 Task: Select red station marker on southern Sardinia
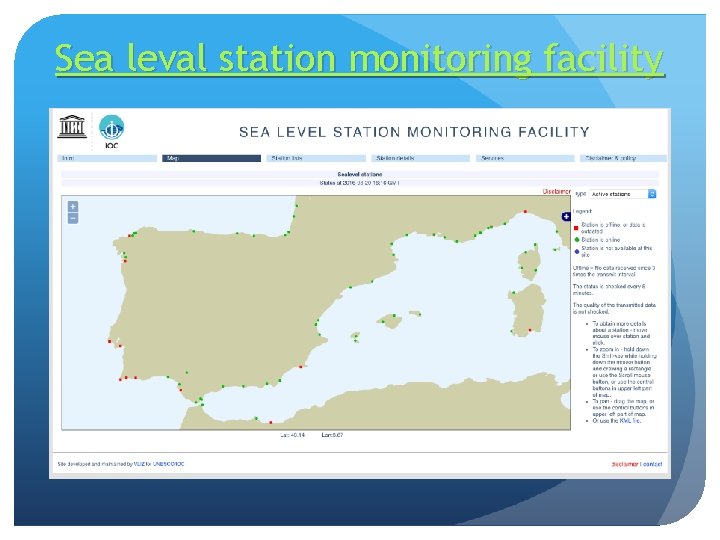click(530, 330)
